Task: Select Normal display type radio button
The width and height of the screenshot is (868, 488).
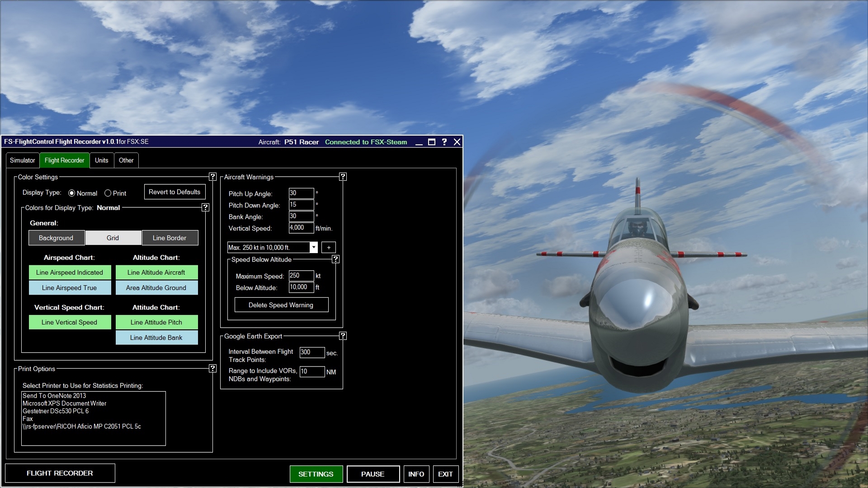Action: pyautogui.click(x=71, y=193)
